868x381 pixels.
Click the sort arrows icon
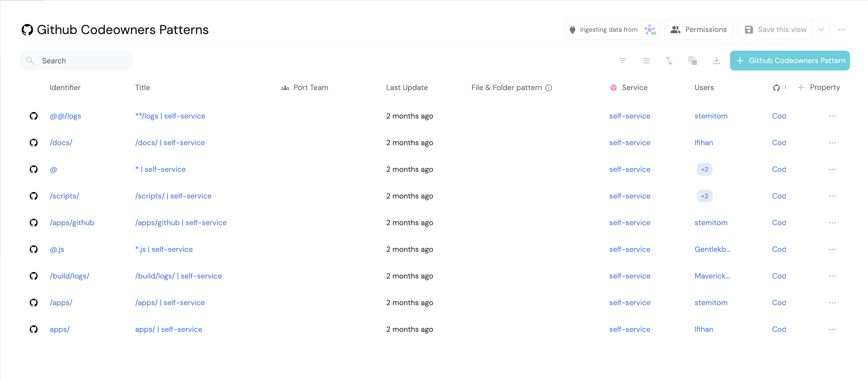pyautogui.click(x=669, y=60)
